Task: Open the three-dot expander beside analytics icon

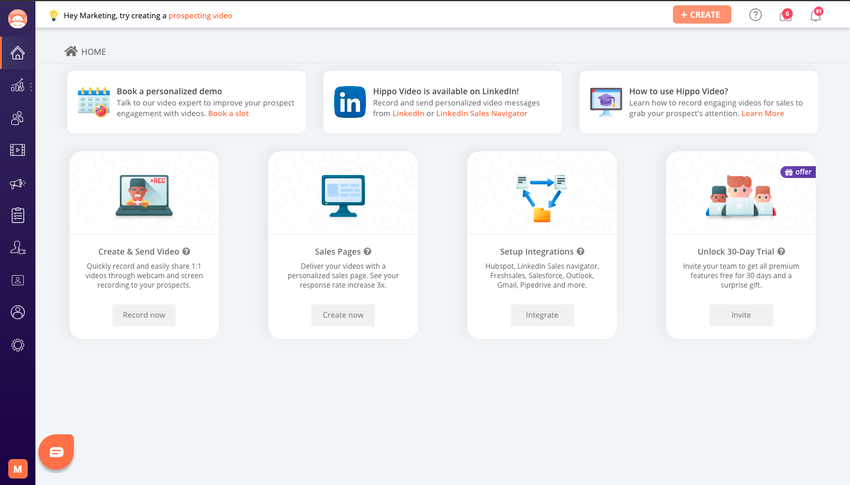Action: (31, 86)
